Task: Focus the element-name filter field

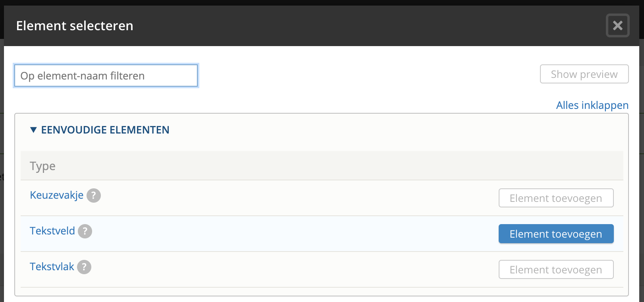Action: 106,76
